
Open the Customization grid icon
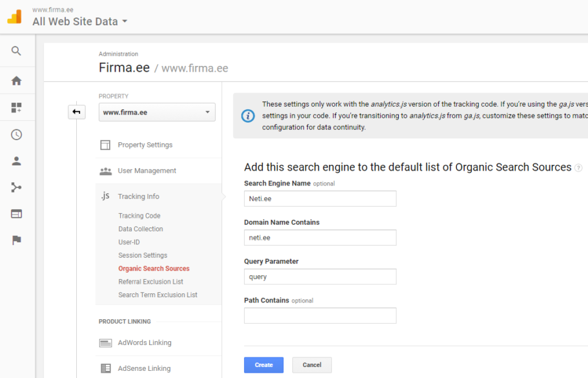(17, 106)
